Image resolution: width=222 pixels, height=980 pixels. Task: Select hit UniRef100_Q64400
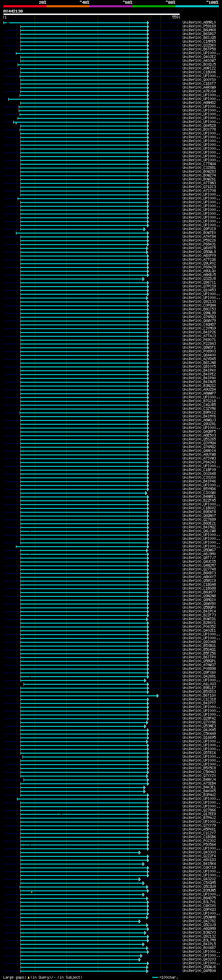click(199, 355)
